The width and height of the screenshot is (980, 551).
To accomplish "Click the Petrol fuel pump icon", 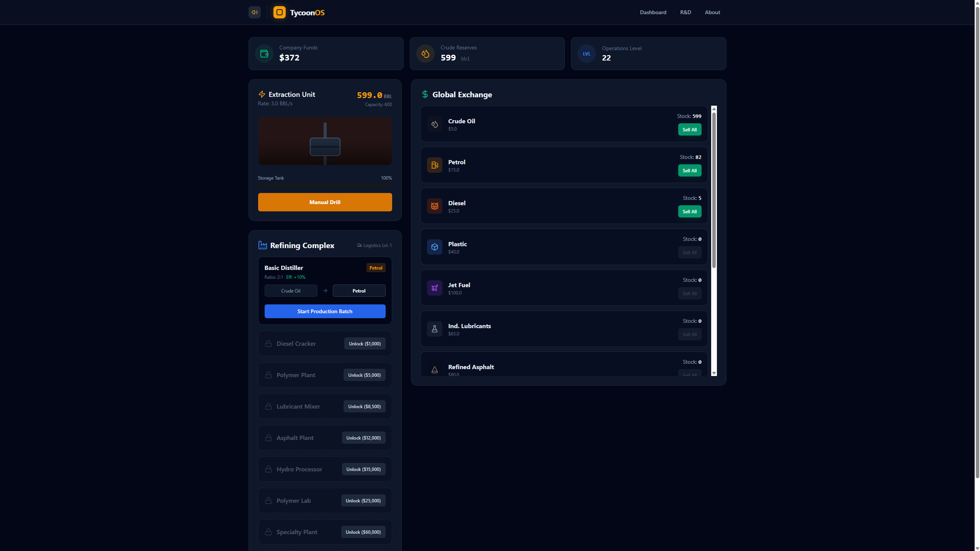I will [x=434, y=165].
